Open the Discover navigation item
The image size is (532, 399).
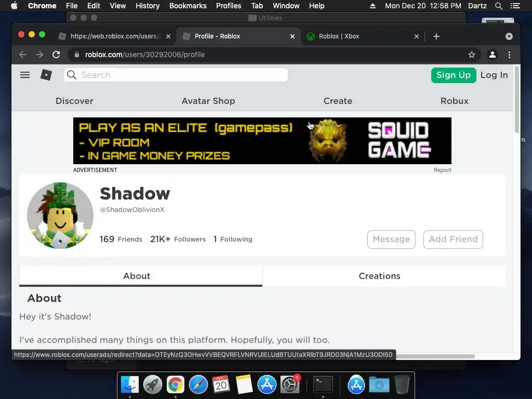coord(74,101)
